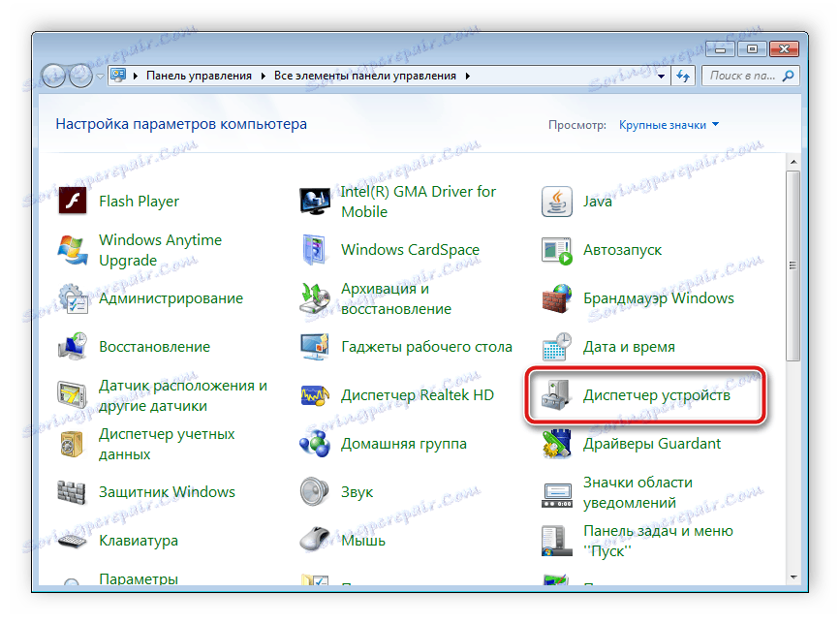Click the Мышь mouse icon
This screenshot has height=624, width=840.
pyautogui.click(x=315, y=540)
